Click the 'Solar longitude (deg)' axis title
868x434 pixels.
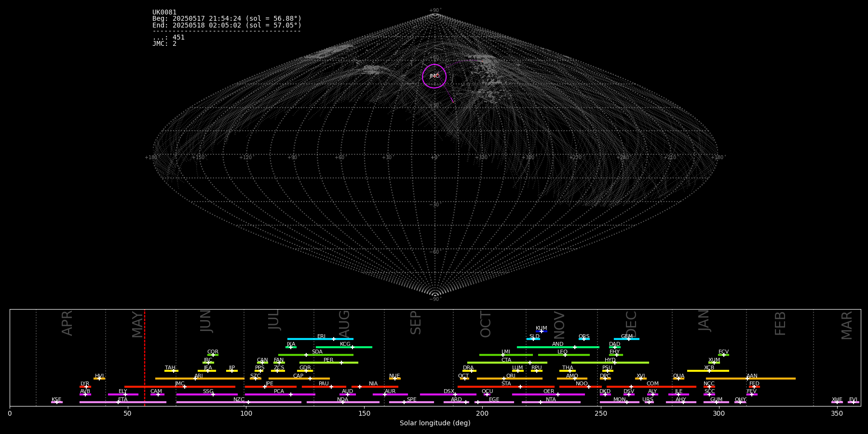(435, 423)
